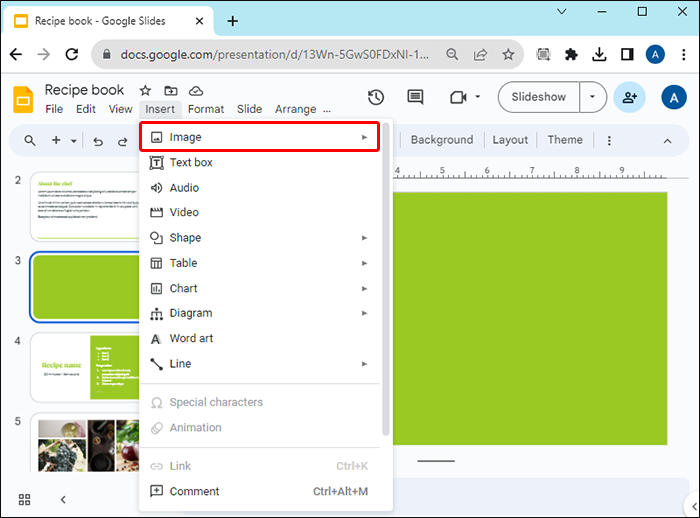
Task: Click the search menus magnifier icon
Action: (30, 141)
